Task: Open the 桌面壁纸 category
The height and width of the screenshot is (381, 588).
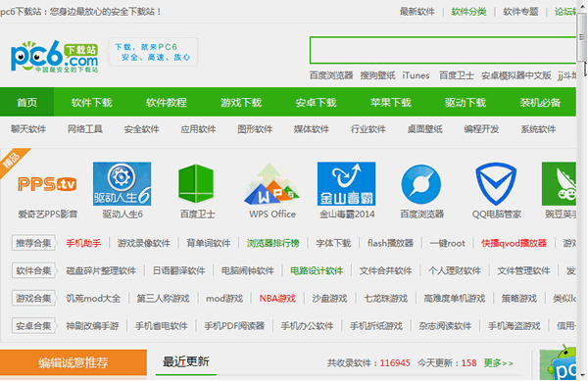Action: pos(425,129)
